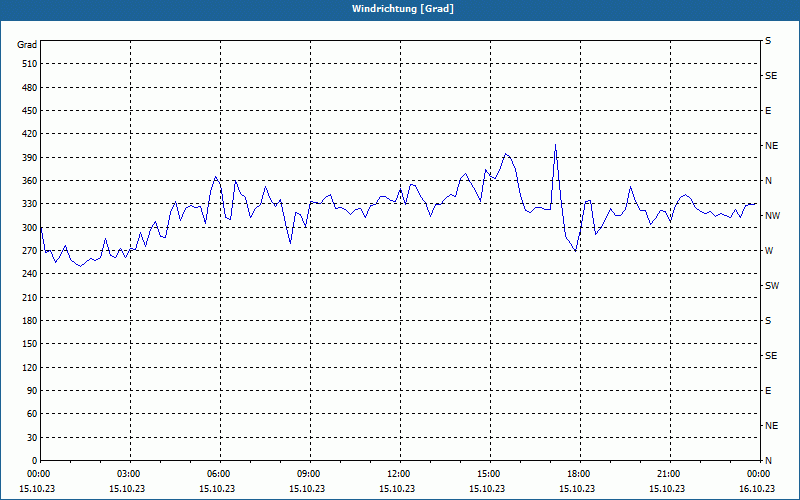Click the SW compass label on right axis

[x=772, y=286]
